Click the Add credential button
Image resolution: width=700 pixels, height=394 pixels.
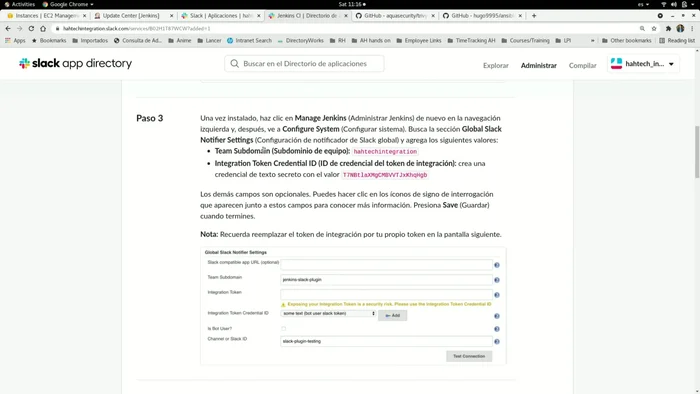tap(392, 315)
